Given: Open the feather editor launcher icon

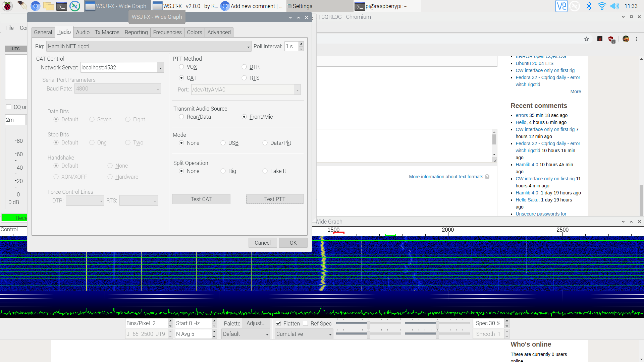Looking at the screenshot, I should pyautogui.click(x=22, y=6).
